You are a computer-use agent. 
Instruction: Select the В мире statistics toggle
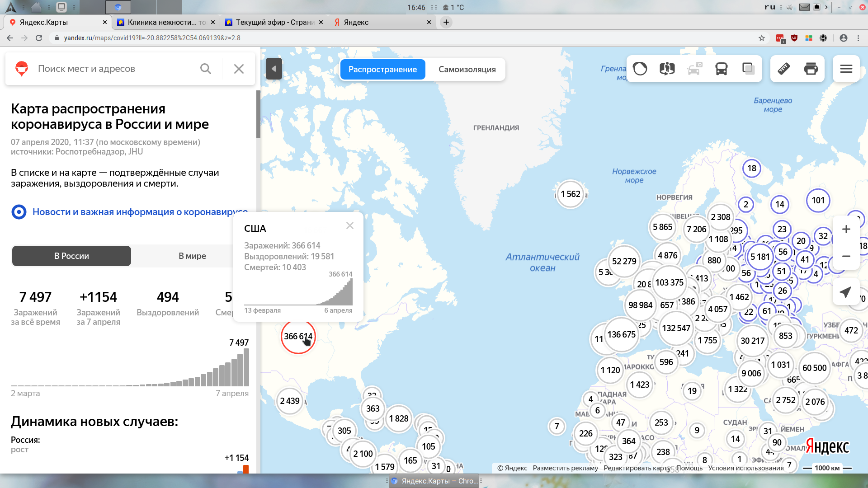click(192, 256)
